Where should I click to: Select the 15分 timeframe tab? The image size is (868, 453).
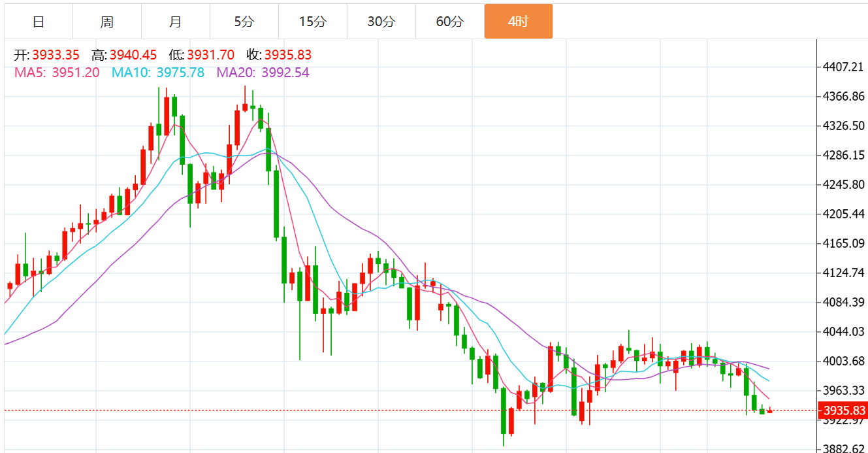[313, 22]
